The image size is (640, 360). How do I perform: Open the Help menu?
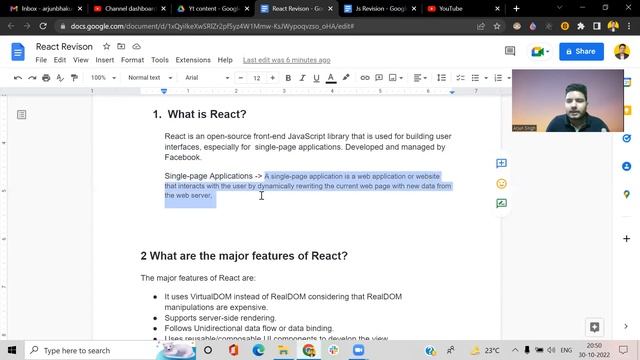[x=225, y=60]
